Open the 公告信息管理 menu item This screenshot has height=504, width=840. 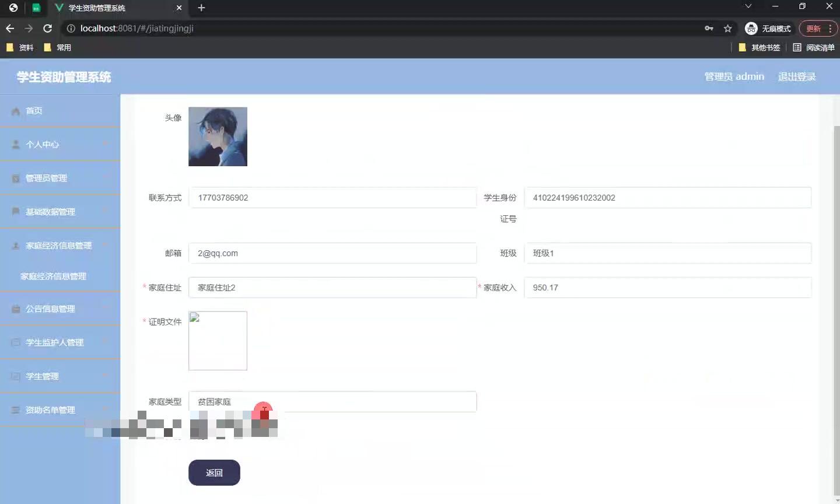pos(60,309)
